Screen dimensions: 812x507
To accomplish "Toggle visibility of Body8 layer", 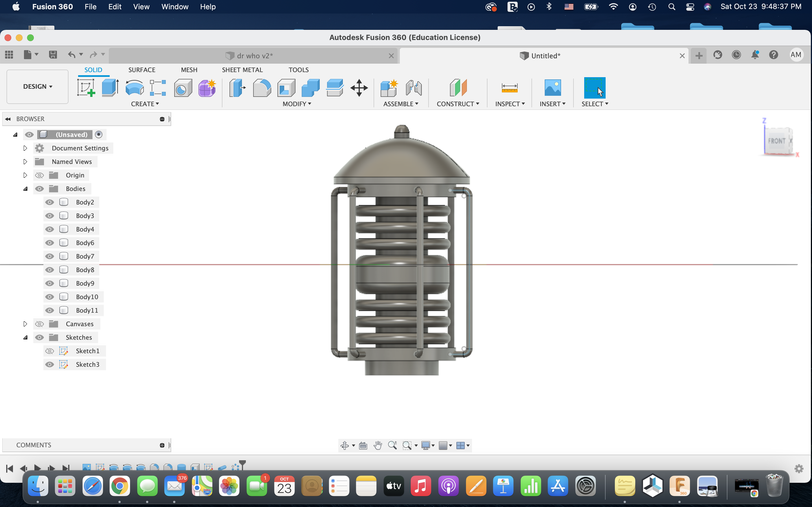I will click(x=50, y=269).
